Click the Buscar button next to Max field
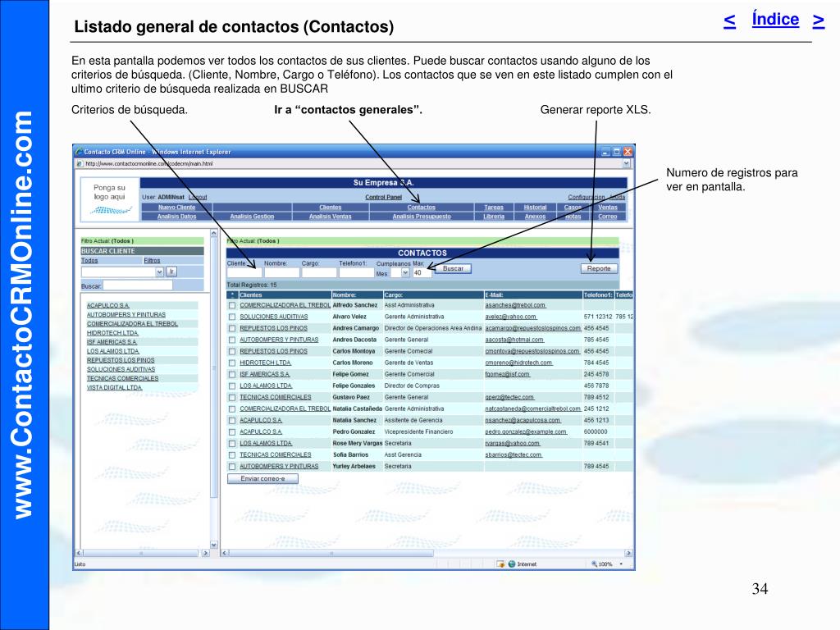840x630 pixels. click(453, 268)
